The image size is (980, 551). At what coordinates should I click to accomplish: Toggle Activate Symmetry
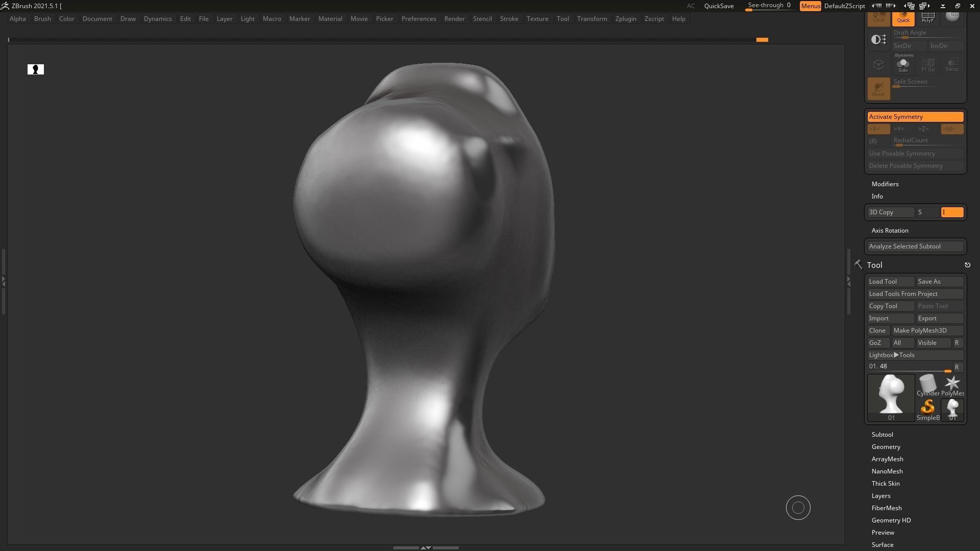tap(915, 117)
